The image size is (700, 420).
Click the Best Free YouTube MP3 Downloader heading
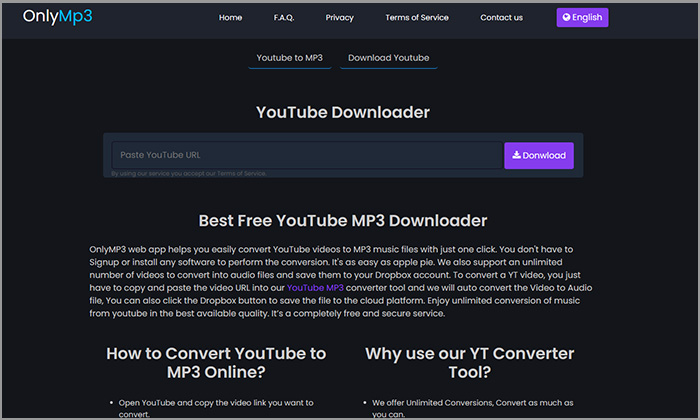click(x=343, y=220)
